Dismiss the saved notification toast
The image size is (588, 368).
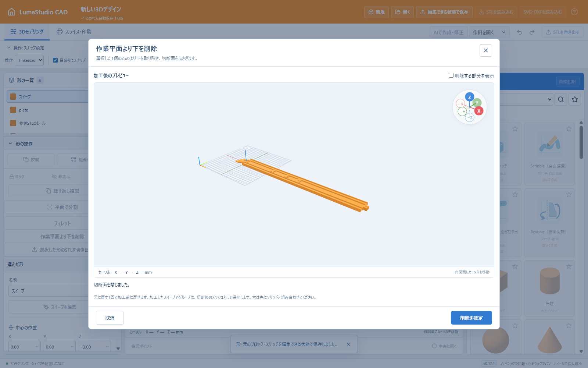[x=348, y=344]
